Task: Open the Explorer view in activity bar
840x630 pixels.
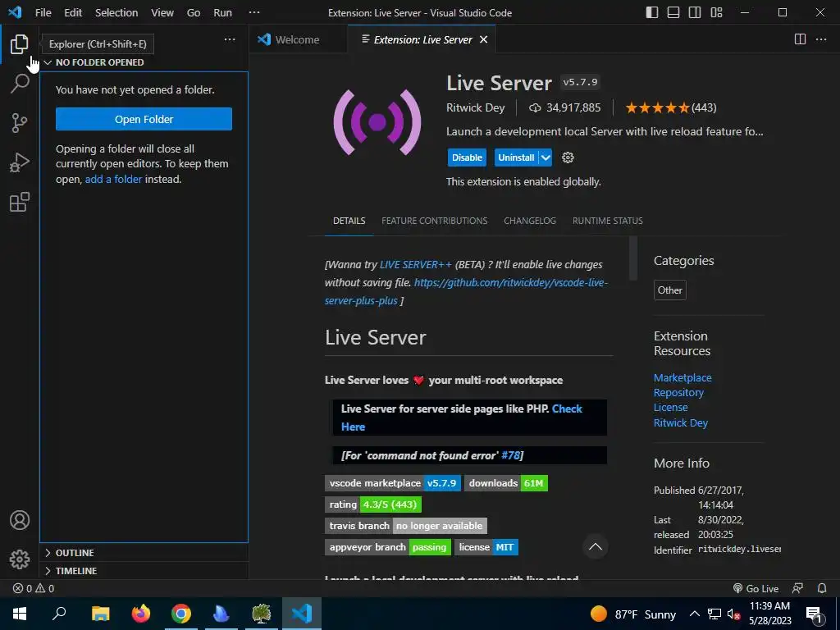Action: click(x=20, y=44)
